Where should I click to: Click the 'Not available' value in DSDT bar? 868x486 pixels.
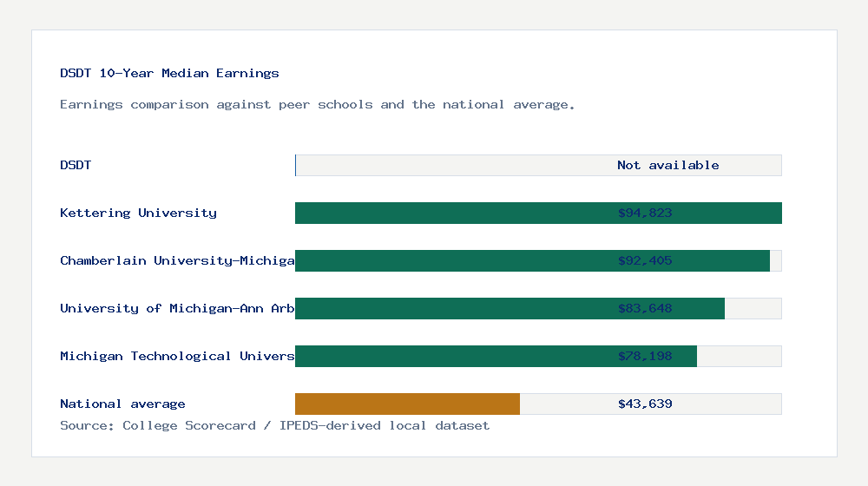click(x=668, y=165)
